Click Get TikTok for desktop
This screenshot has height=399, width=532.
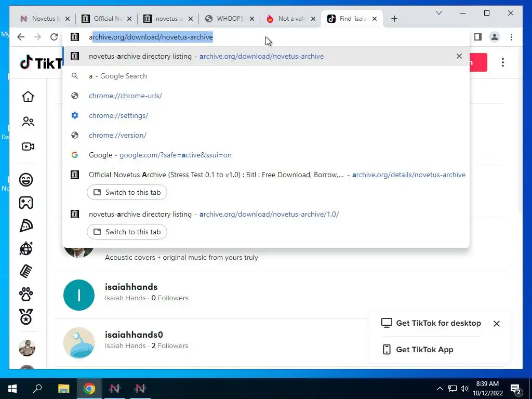click(431, 323)
